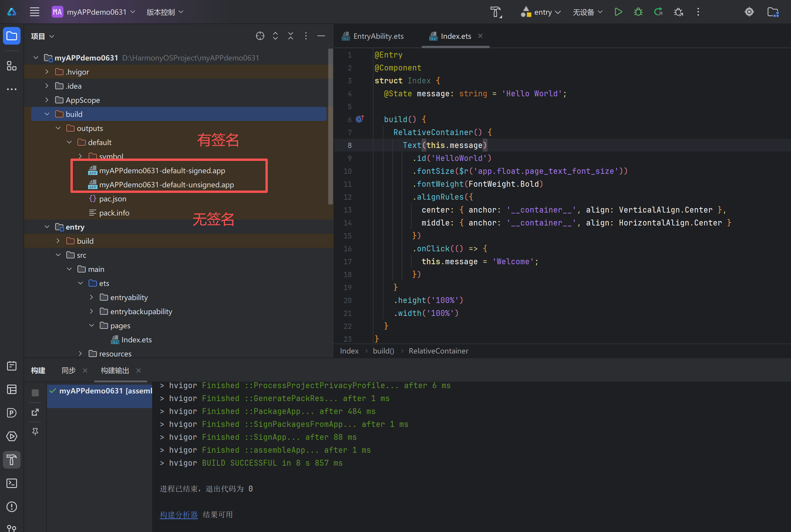Screen dimensions: 791x532
Task: Open the entry module configuration dropdown
Action: click(541, 12)
